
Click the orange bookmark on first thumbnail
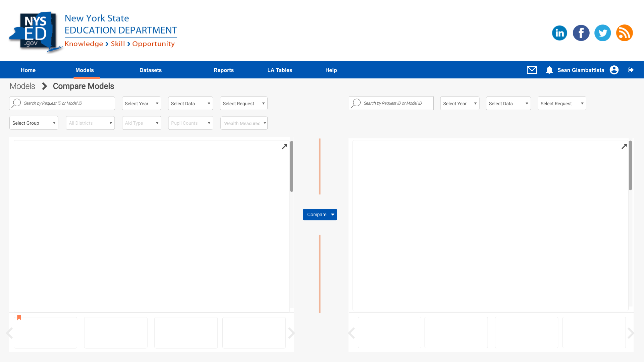pos(19,318)
